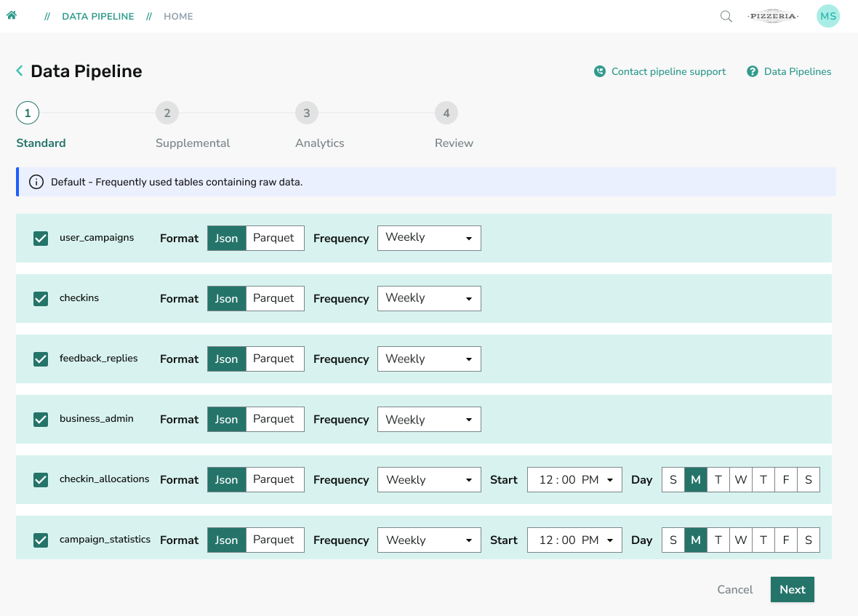858x616 pixels.
Task: Select Json format for checkins
Action: click(227, 298)
